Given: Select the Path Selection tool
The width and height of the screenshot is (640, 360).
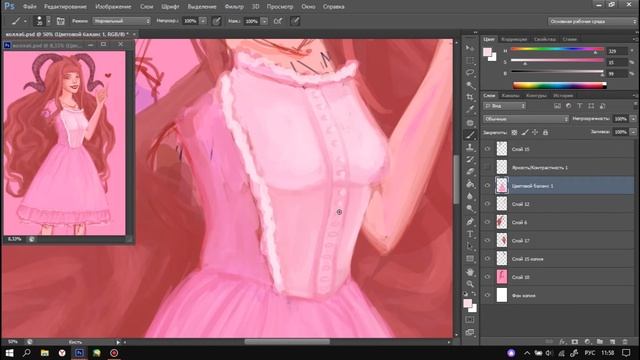Looking at the screenshot, I should 470,246.
